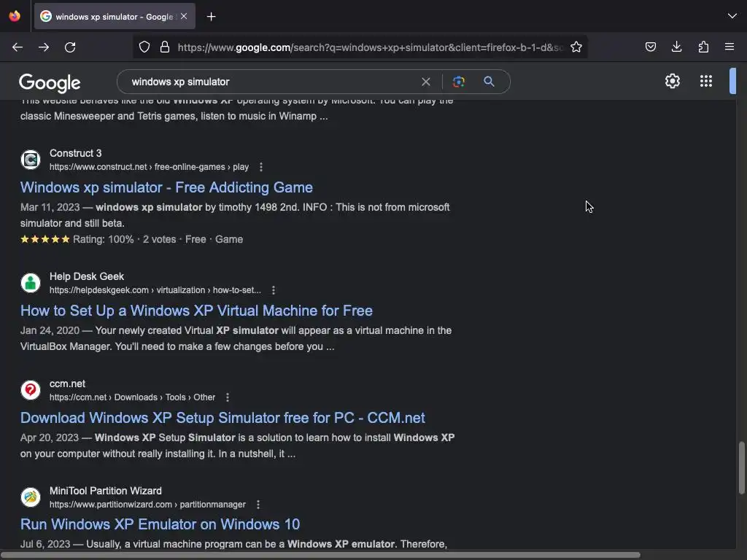
Task: Submit search with magnifier icon
Action: click(489, 82)
